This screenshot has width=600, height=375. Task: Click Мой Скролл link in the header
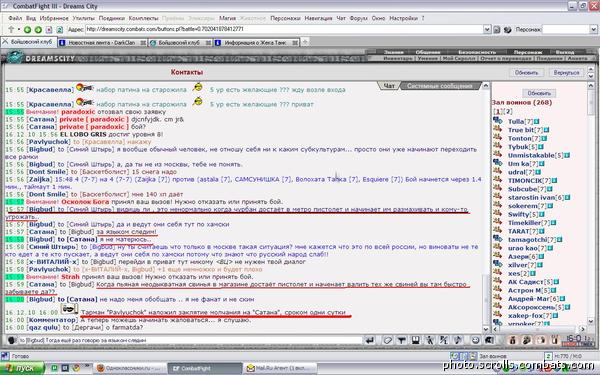point(459,59)
